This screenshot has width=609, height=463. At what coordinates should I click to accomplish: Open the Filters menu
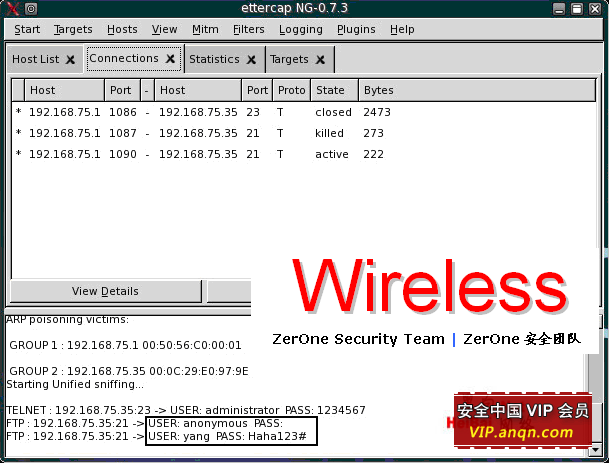point(249,30)
